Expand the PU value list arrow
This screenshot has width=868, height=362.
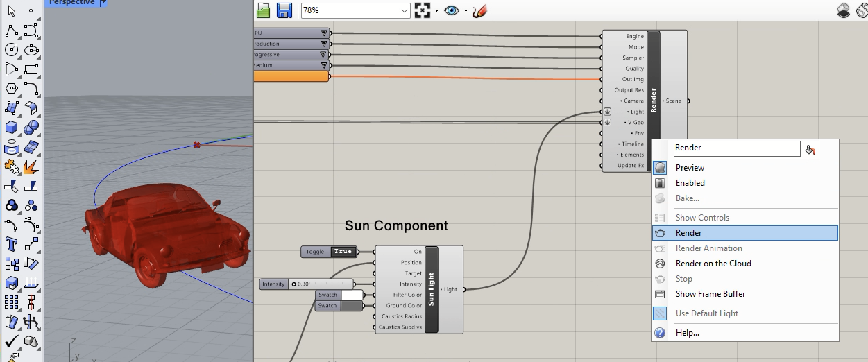324,33
